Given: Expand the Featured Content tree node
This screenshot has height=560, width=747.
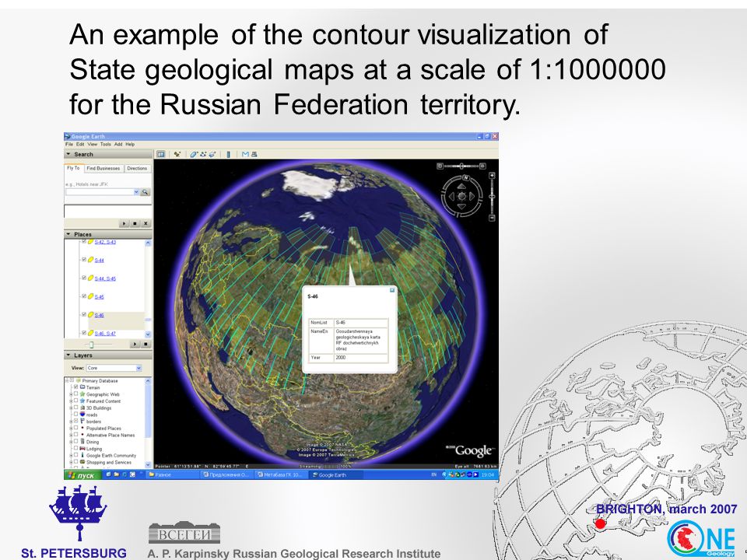Looking at the screenshot, I should (71, 401).
